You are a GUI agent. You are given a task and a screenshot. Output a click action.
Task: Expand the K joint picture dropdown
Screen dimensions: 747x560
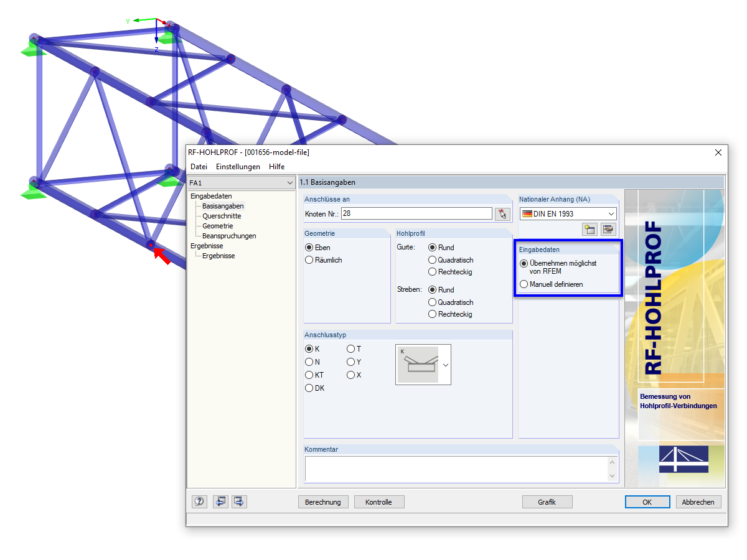[x=446, y=365]
